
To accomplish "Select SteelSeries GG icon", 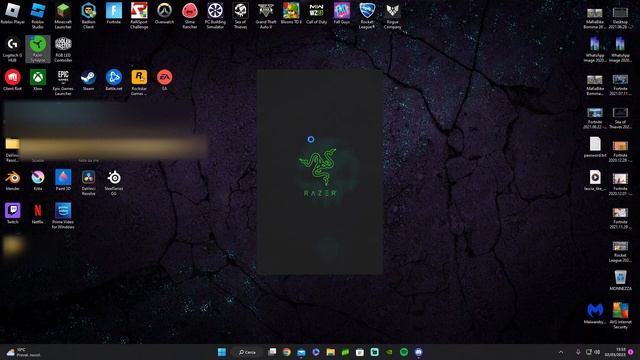I will tap(114, 182).
